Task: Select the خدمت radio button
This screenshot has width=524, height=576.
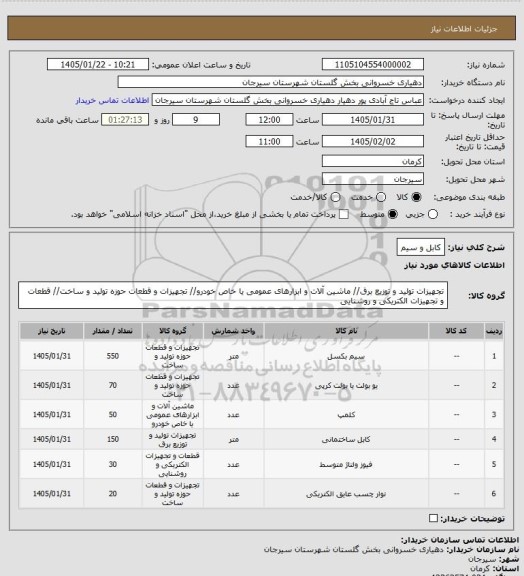Action: click(x=381, y=197)
